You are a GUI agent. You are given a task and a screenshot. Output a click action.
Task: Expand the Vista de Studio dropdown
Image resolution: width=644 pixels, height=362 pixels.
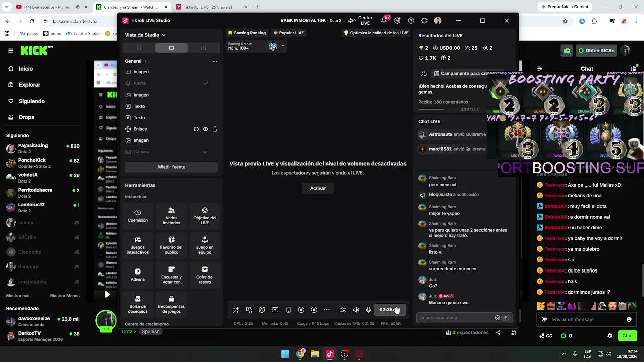pos(145,35)
